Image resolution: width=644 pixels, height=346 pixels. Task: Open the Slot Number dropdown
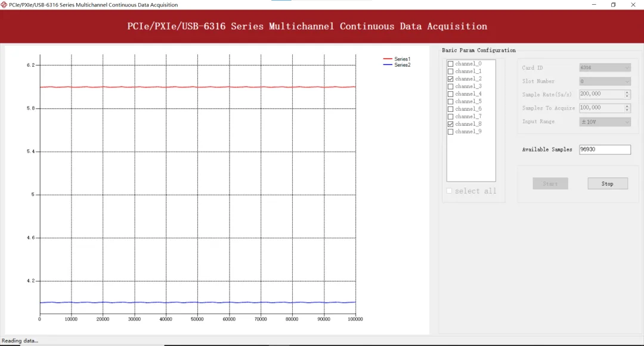605,81
